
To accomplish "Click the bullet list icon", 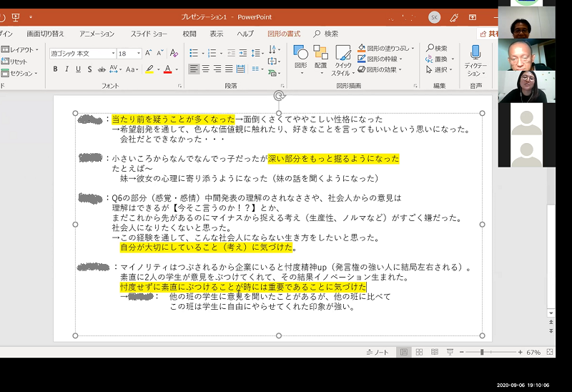I will [194, 54].
